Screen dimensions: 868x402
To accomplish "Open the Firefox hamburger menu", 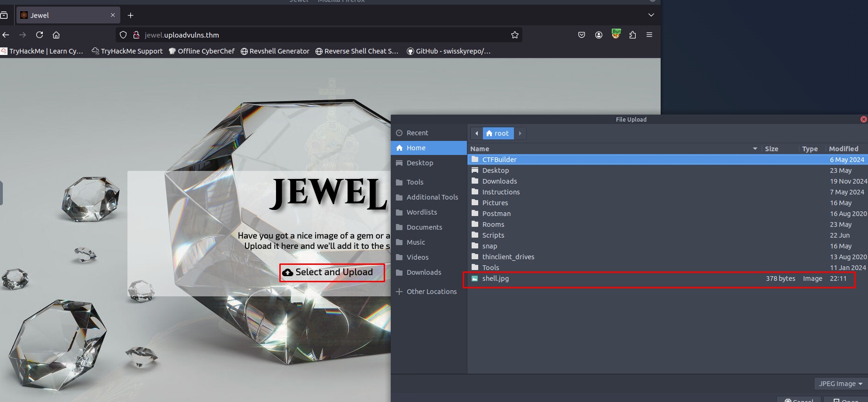I will click(x=649, y=35).
